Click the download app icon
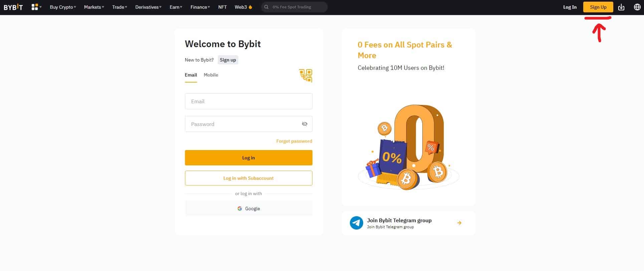This screenshot has width=644, height=271. [621, 7]
